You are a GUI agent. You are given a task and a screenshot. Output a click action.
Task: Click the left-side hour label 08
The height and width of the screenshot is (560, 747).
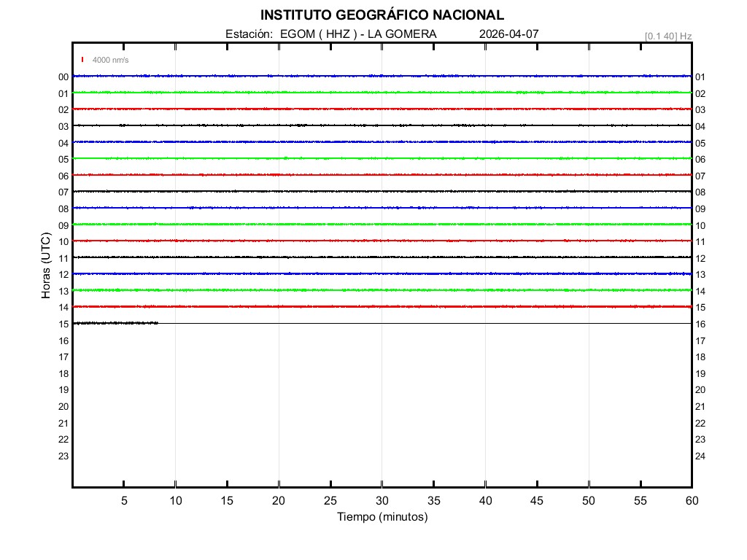point(63,209)
